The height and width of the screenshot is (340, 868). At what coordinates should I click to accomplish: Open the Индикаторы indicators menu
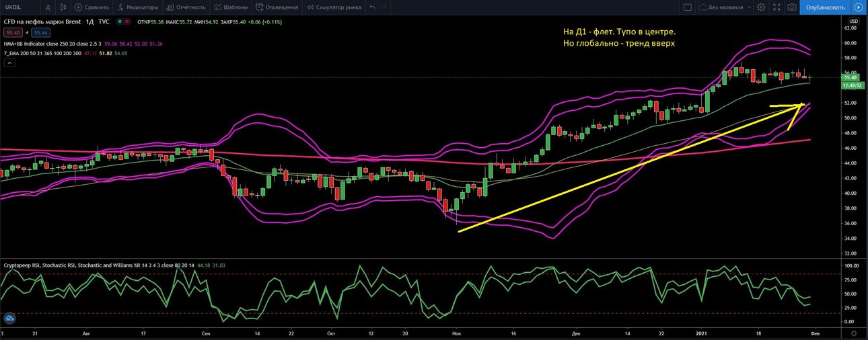click(139, 7)
